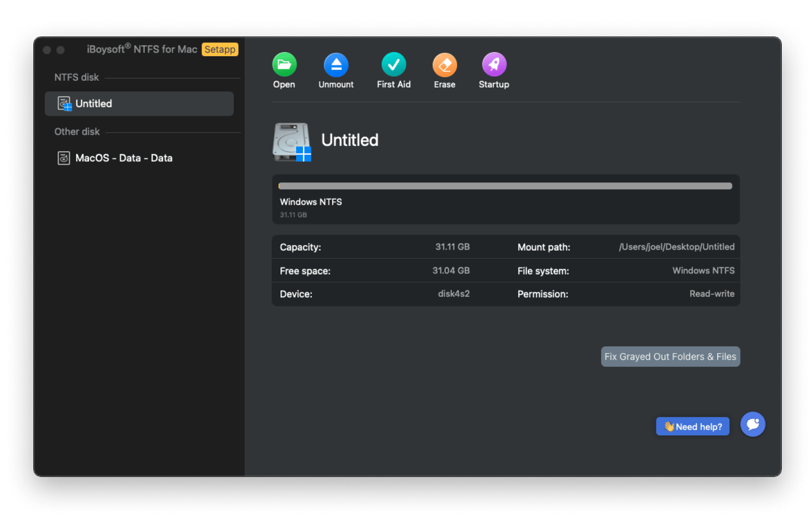This screenshot has width=812, height=525.
Task: Click the Need help? button
Action: click(692, 427)
